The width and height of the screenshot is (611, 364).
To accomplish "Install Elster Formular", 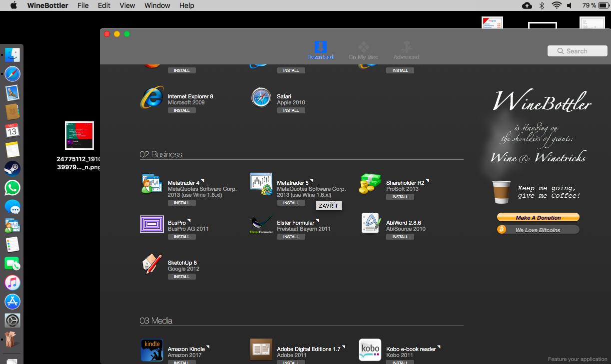I will coord(291,237).
